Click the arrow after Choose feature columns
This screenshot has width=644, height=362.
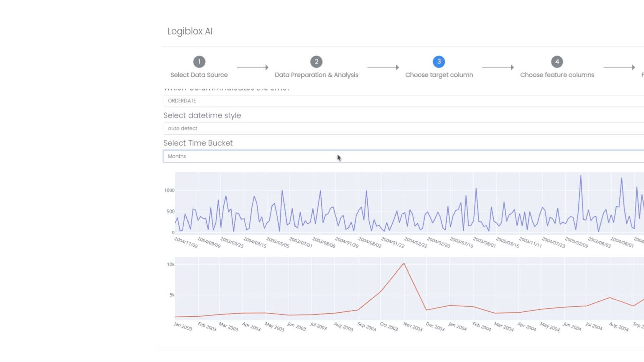coord(619,67)
